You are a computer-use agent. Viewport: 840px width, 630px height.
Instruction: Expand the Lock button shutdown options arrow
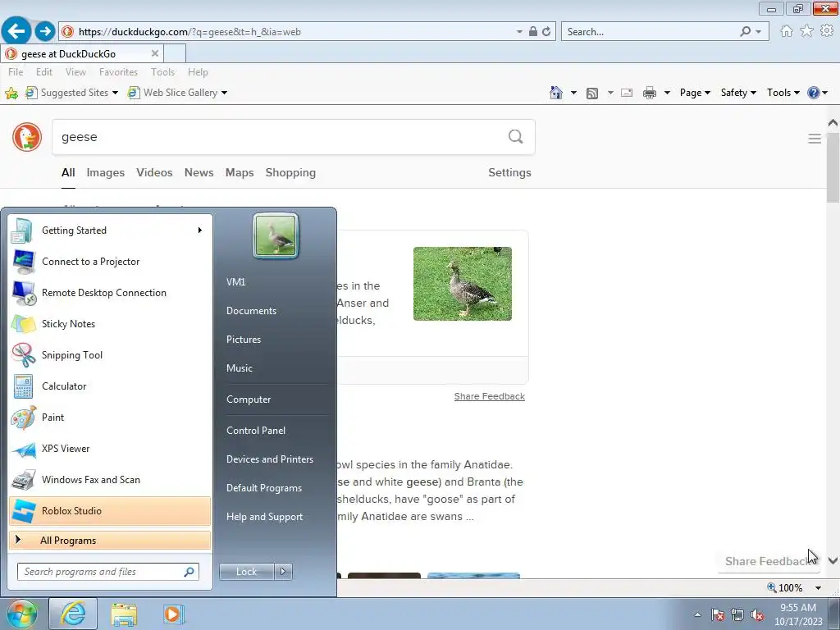(283, 572)
